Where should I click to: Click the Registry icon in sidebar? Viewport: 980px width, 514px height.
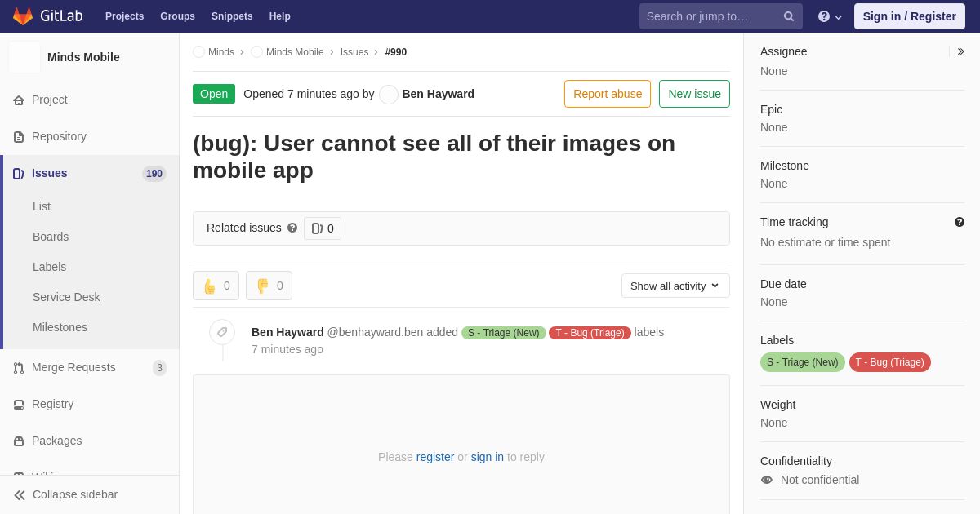[x=19, y=405]
